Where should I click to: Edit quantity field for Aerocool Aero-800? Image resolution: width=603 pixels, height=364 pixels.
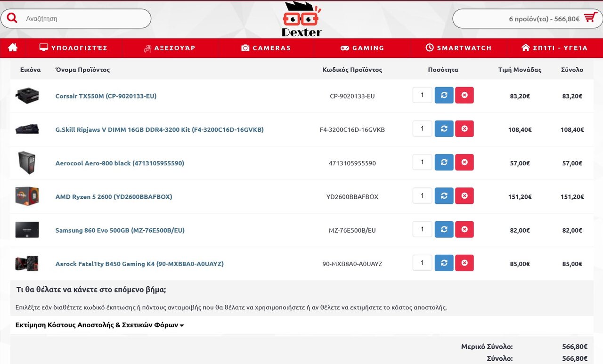423,162
